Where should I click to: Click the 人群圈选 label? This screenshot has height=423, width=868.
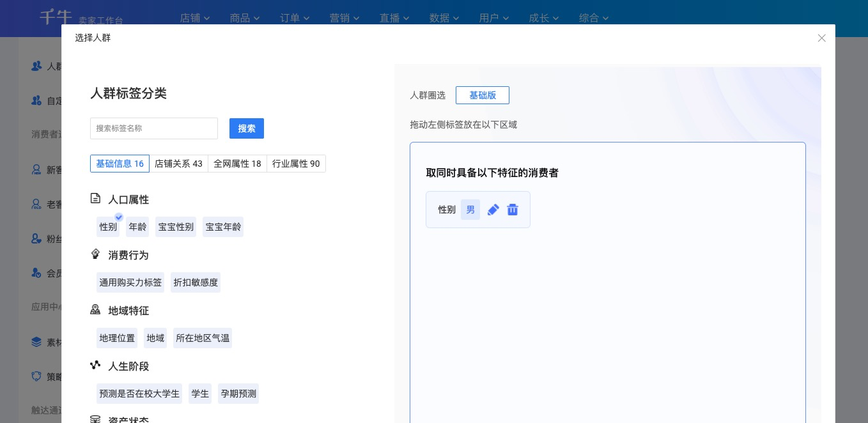point(428,95)
